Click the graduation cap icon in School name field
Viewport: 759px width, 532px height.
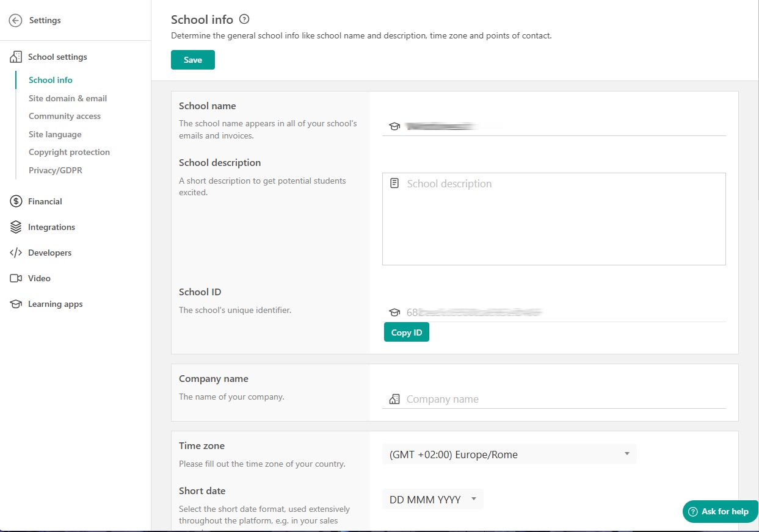[394, 126]
